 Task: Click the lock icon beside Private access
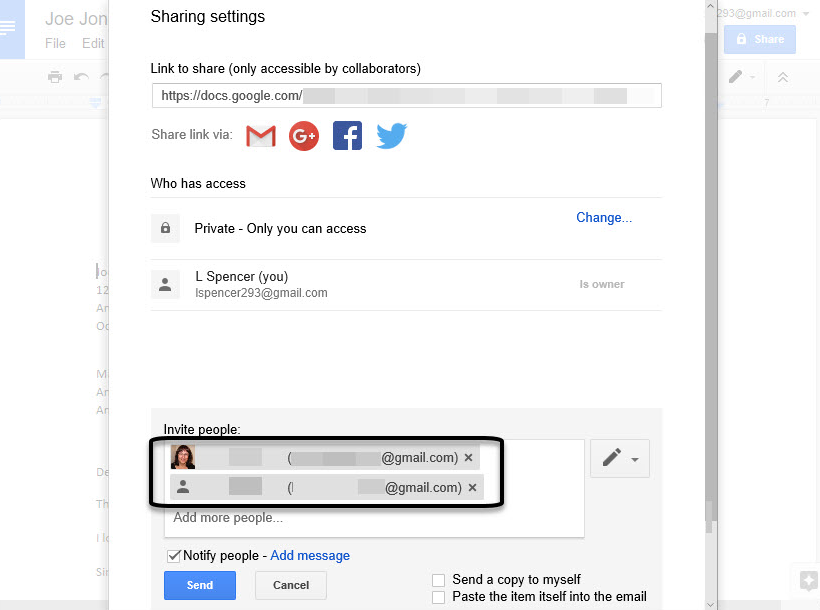click(165, 228)
